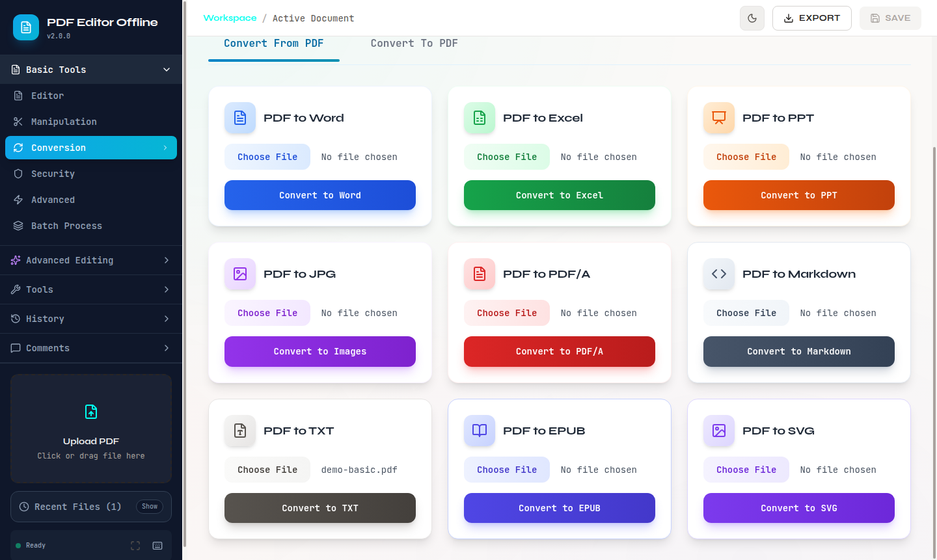Switch to Convert To PDF tab
937x560 pixels.
coord(414,44)
